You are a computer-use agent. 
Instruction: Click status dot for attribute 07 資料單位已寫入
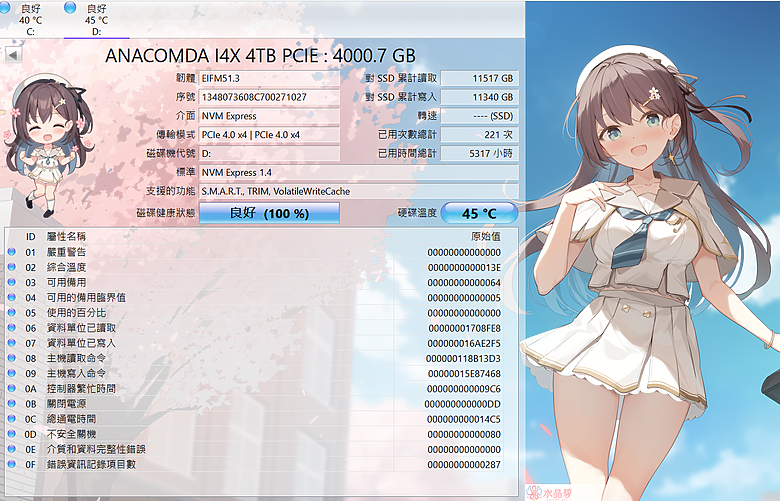pos(11,343)
